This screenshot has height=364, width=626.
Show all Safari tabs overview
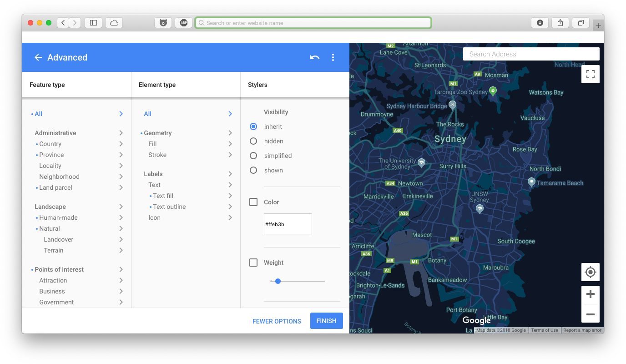(x=581, y=23)
